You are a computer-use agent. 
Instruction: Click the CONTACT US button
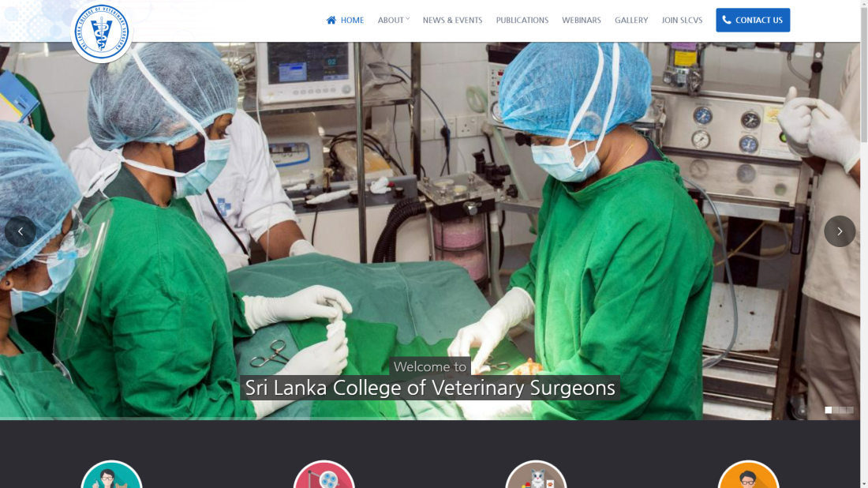click(x=753, y=20)
